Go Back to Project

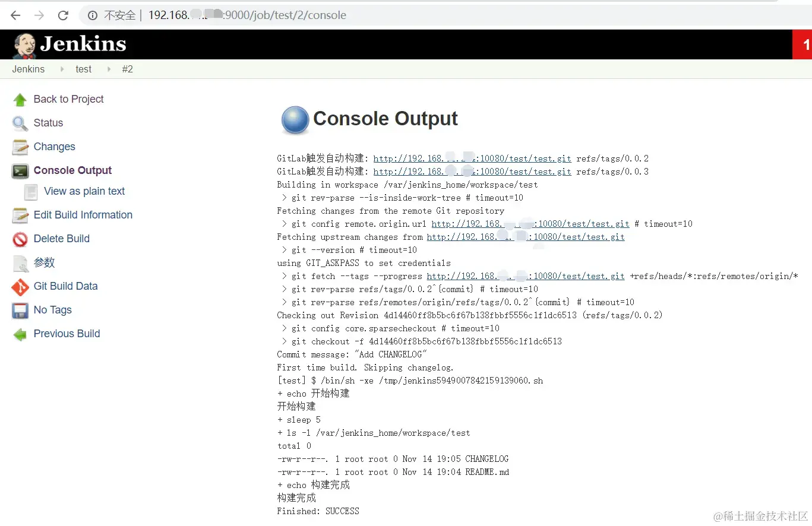[x=68, y=99]
